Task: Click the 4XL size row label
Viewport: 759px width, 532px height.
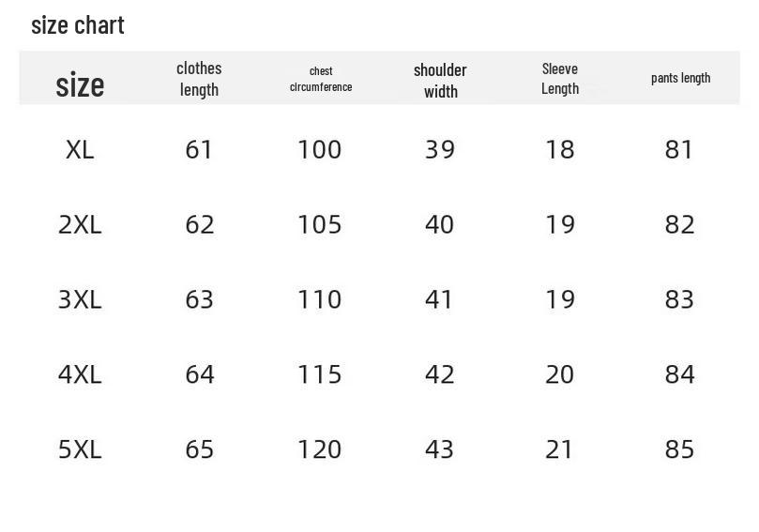Action: (x=80, y=374)
